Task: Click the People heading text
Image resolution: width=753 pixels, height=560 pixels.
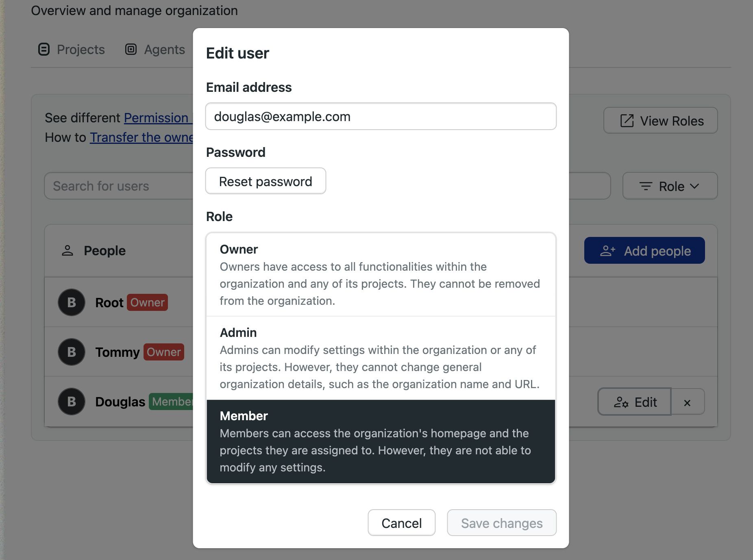Action: pyautogui.click(x=104, y=251)
